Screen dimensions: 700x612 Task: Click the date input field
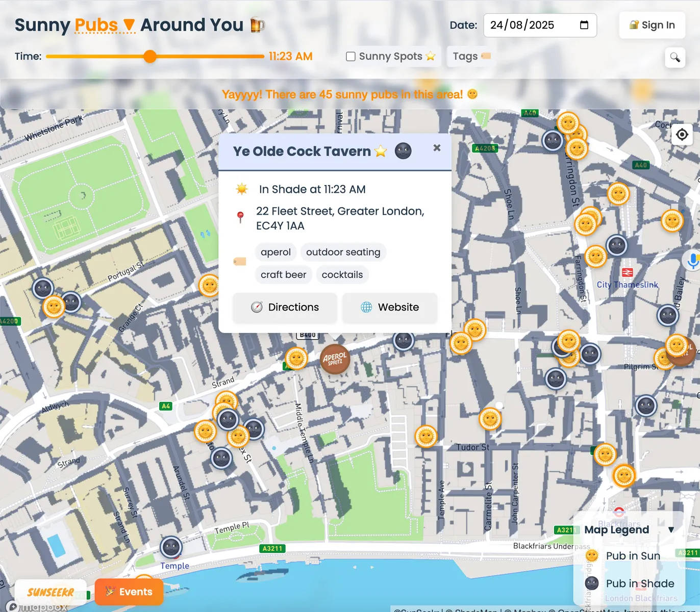[x=531, y=25]
